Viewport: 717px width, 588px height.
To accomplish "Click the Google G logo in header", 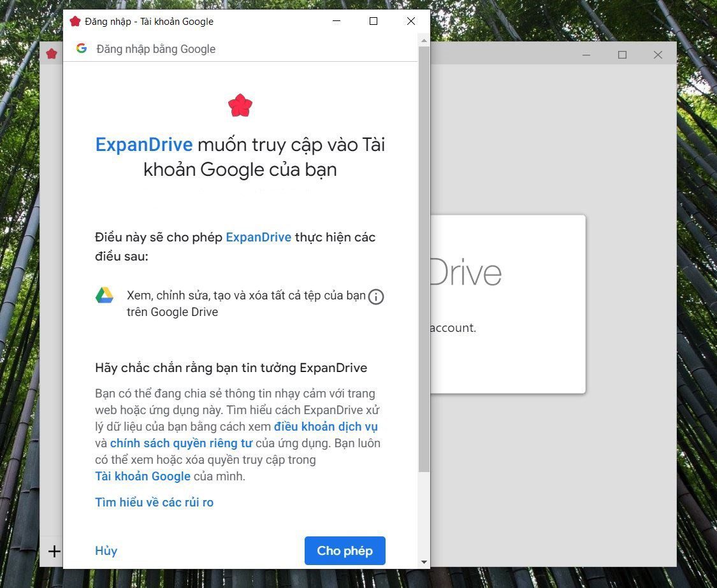I will coord(82,48).
